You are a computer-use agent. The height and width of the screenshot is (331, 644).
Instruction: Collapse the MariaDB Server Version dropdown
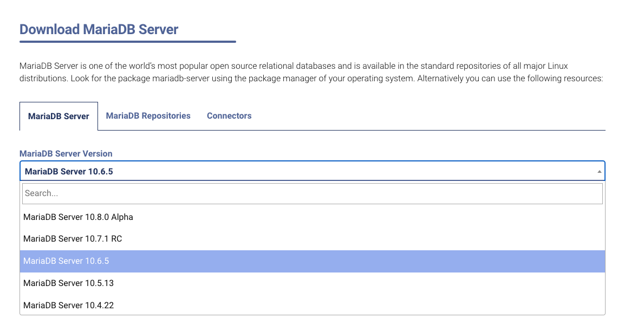coord(312,171)
